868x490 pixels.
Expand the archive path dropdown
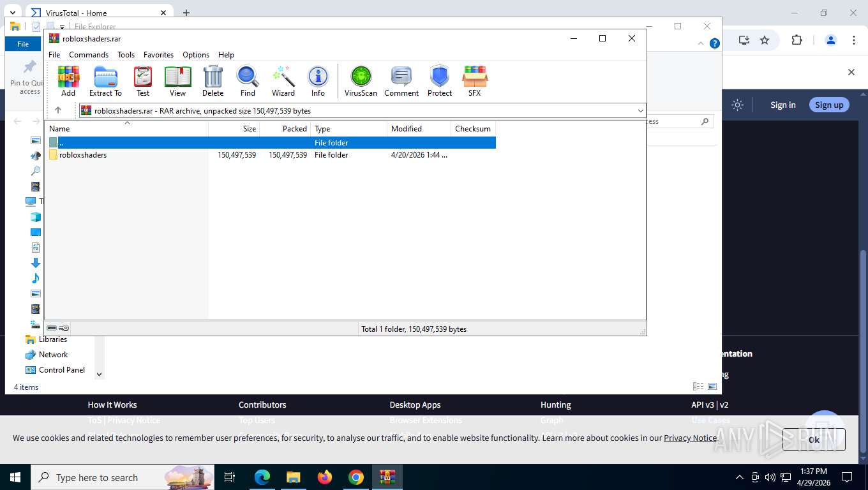tap(640, 111)
